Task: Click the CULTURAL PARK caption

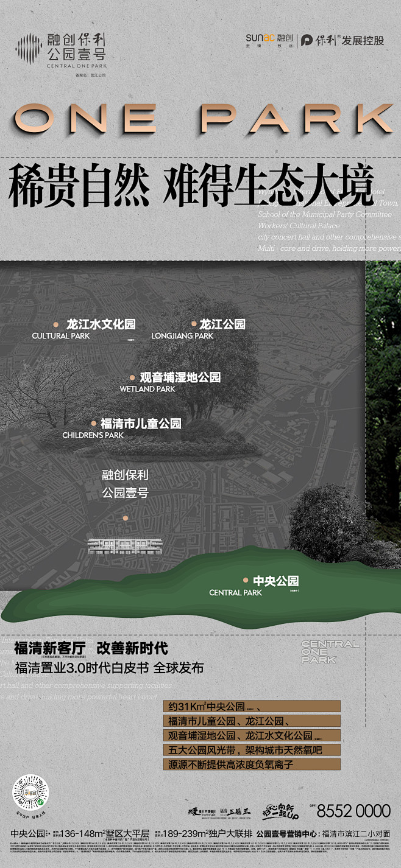Action: [x=61, y=336]
